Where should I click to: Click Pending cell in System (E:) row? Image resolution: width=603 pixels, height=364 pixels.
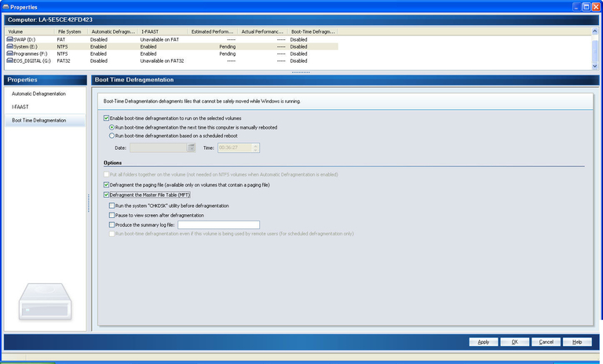[227, 46]
